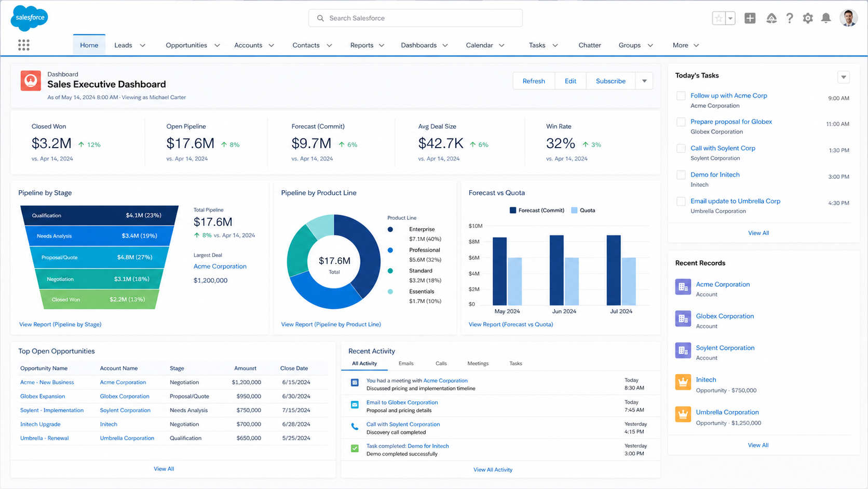868x489 pixels.
Task: Click the completed task checkmark icon
Action: tap(355, 448)
